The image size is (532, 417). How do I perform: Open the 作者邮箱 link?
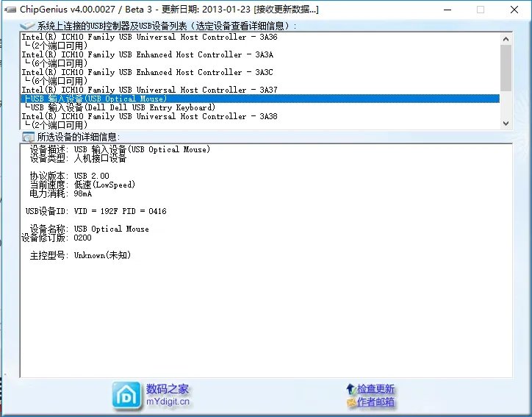click(375, 402)
